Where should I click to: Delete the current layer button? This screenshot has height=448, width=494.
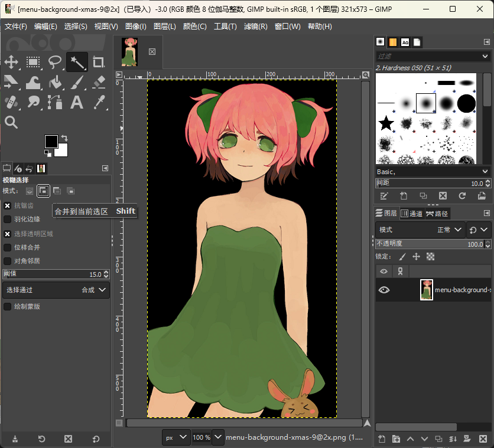pos(483,439)
